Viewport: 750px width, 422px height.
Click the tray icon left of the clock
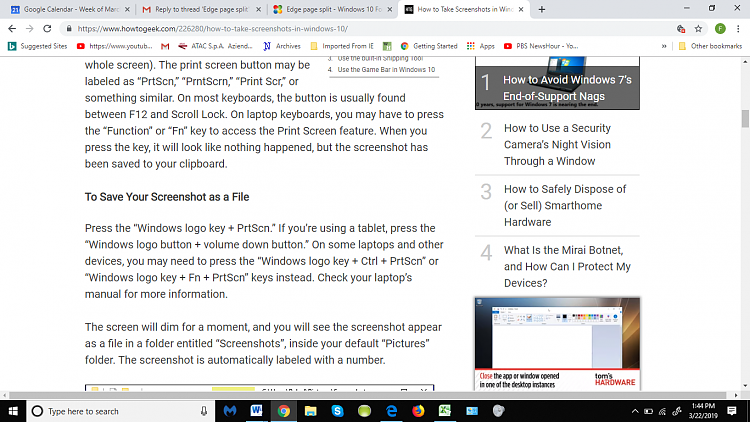pos(677,411)
